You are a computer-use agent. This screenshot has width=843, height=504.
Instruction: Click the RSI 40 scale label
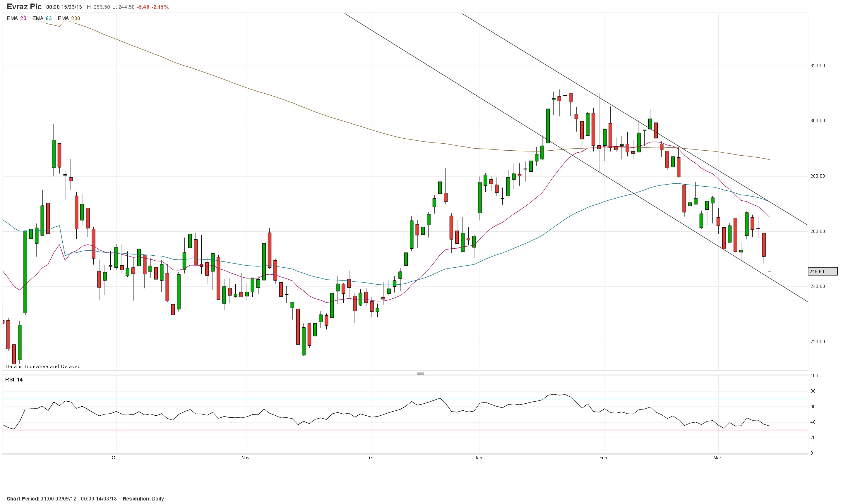pos(813,422)
